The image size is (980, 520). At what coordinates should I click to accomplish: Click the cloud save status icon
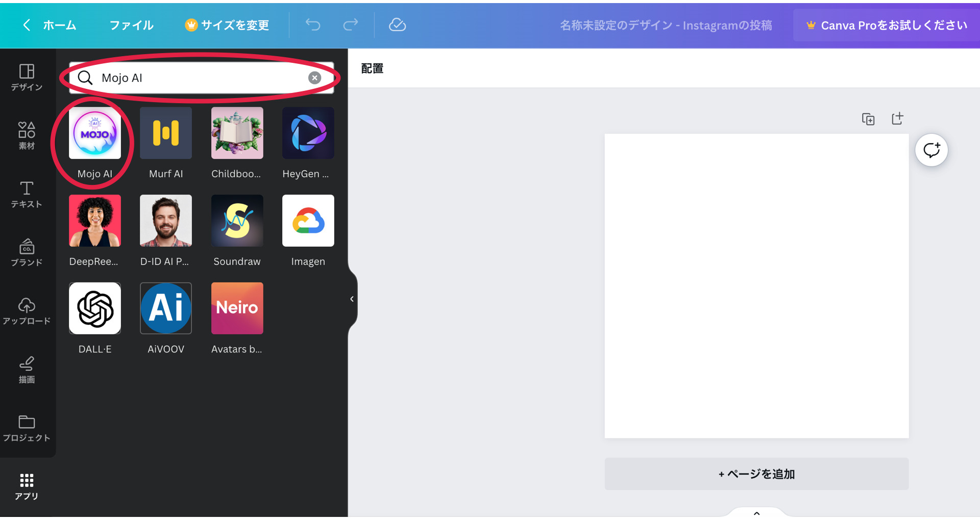397,25
